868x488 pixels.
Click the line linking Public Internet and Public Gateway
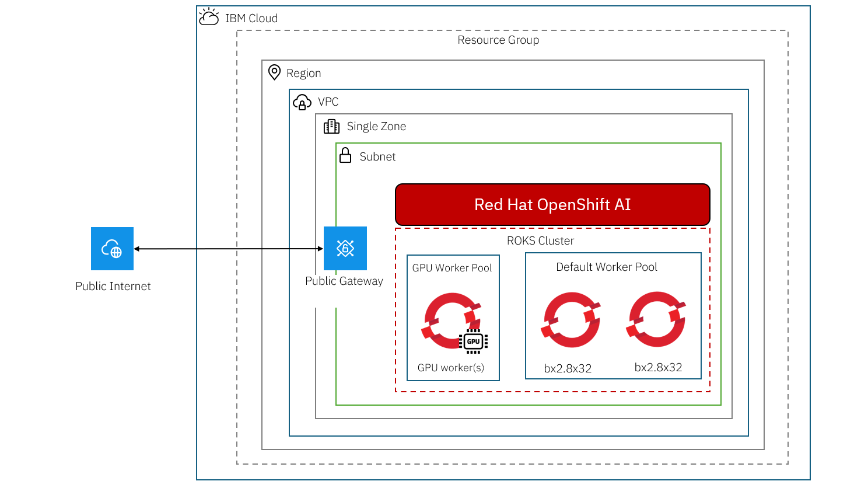229,249
